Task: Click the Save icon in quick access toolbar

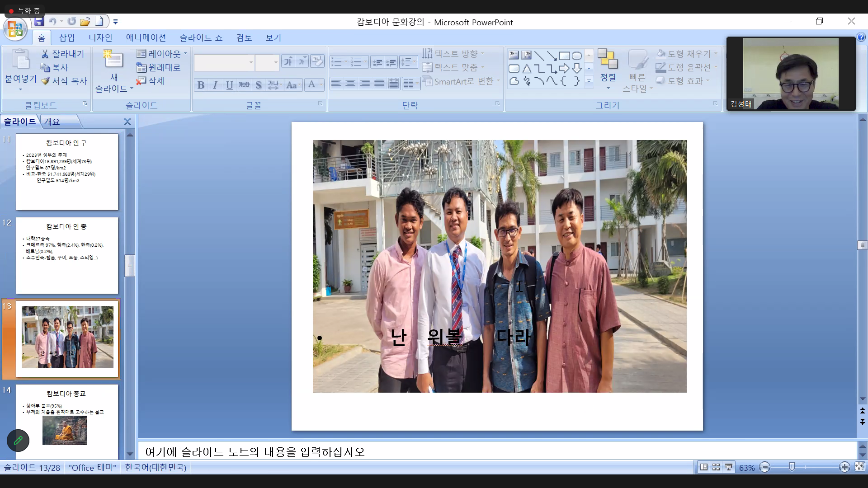Action: point(39,21)
